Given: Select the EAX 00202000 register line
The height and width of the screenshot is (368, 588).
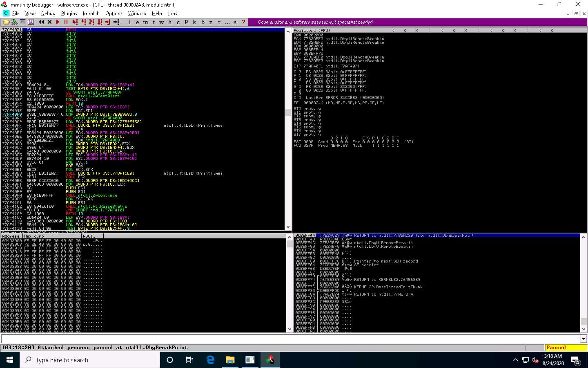Looking at the screenshot, I should coord(308,35).
